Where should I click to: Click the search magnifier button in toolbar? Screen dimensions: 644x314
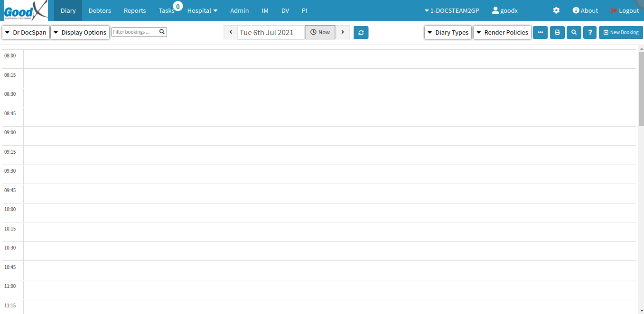(574, 32)
